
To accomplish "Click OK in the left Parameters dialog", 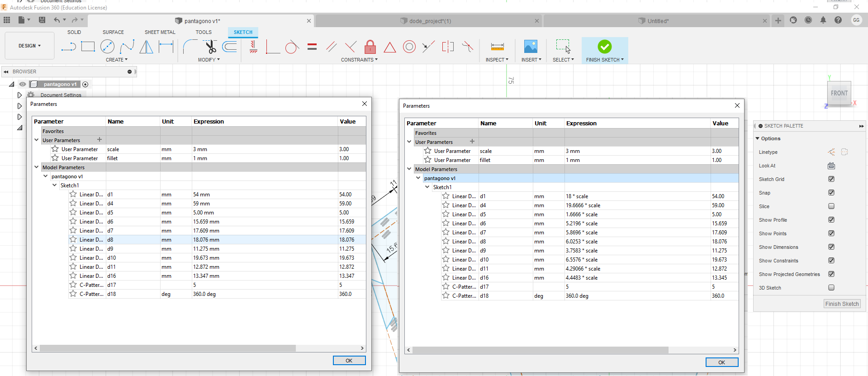I will pos(349,361).
